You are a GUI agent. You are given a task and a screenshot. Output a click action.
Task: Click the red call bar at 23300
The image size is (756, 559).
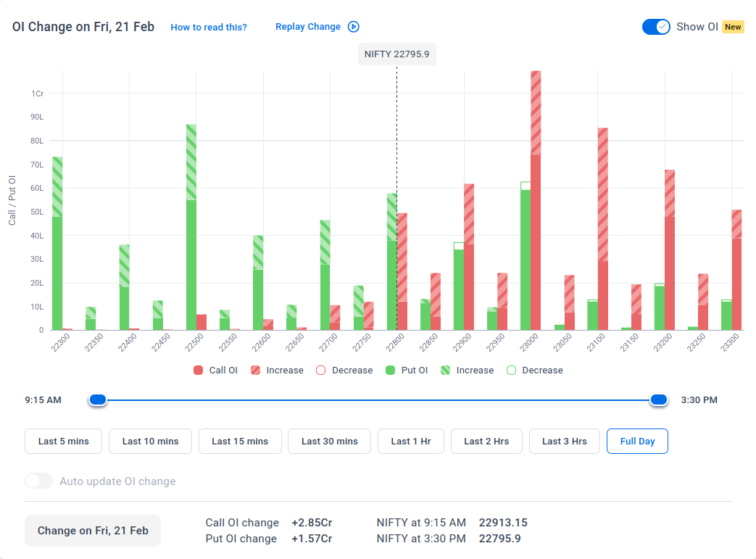736,270
